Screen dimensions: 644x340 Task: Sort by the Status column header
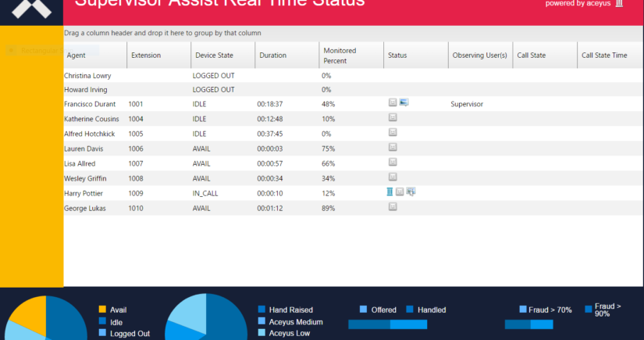(416, 55)
